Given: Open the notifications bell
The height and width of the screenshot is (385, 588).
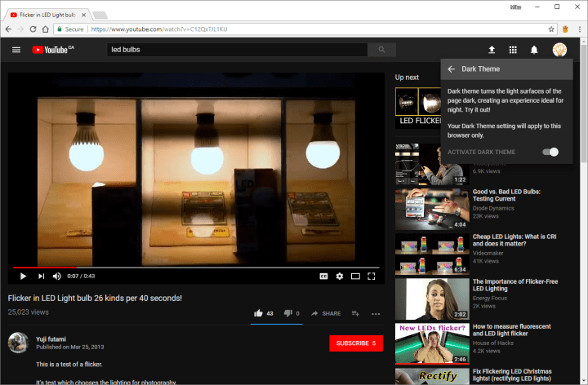Looking at the screenshot, I should point(534,50).
